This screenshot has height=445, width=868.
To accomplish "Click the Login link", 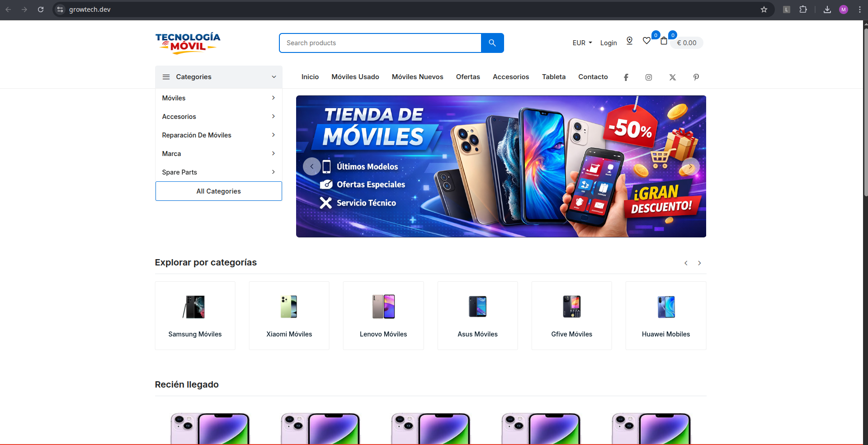I will [609, 43].
